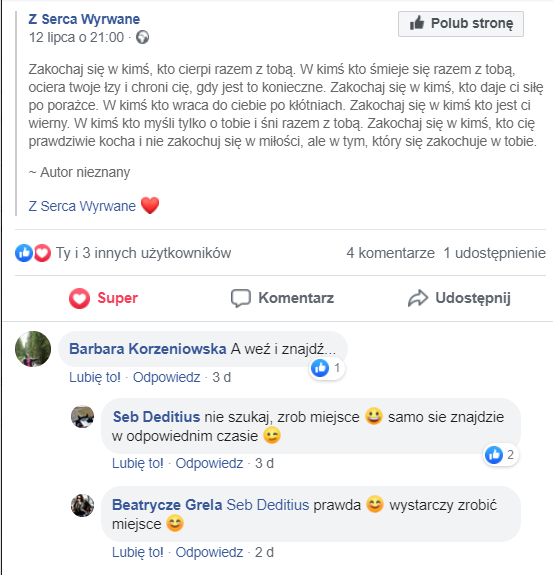The image size is (553, 575).
Task: Toggle the Super heart reaction
Action: [x=103, y=298]
